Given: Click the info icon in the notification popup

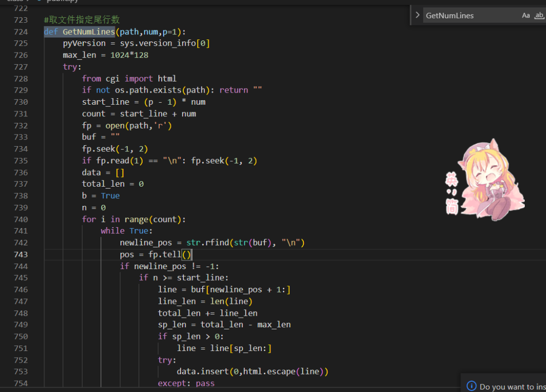Looking at the screenshot, I should [x=471, y=386].
